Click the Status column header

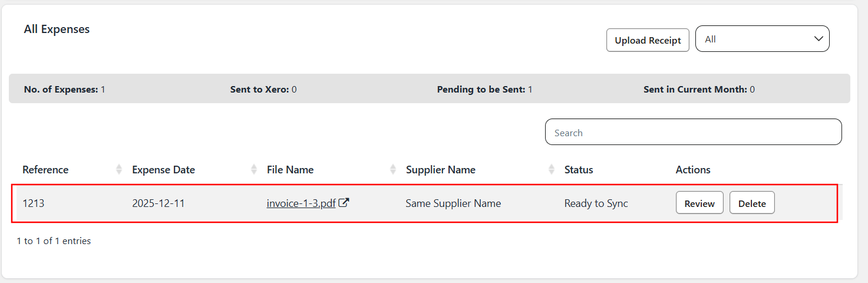point(579,170)
